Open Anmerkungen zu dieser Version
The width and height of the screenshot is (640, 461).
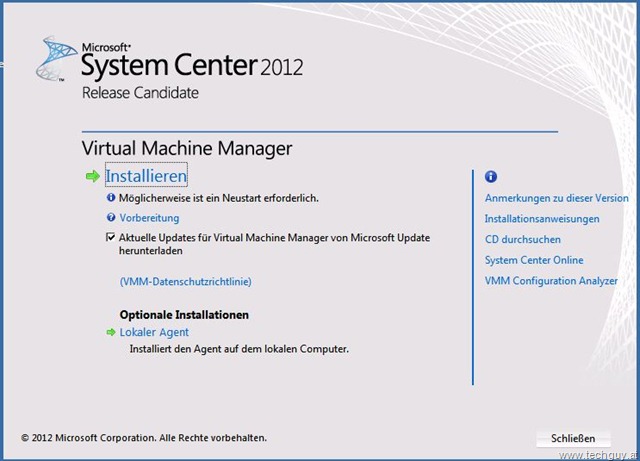click(556, 198)
